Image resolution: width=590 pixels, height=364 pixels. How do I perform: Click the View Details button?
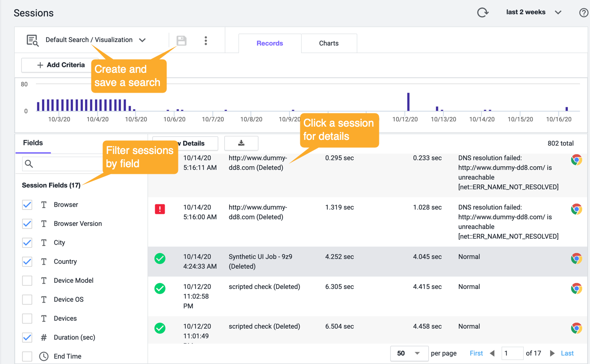185,143
